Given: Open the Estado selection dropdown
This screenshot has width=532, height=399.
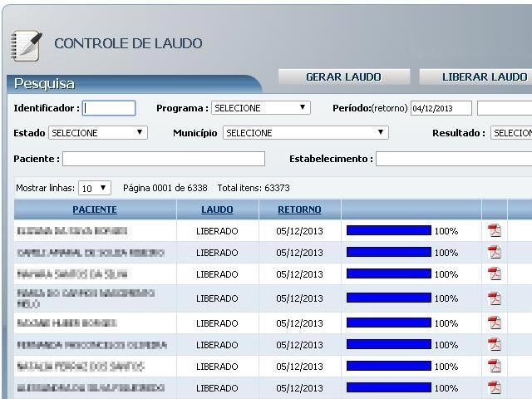Looking at the screenshot, I should [x=97, y=133].
